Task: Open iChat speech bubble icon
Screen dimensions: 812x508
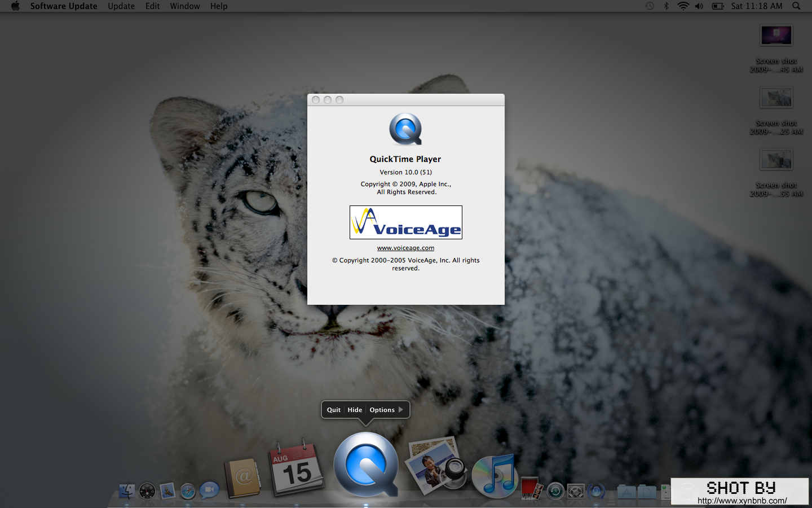Action: tap(209, 490)
